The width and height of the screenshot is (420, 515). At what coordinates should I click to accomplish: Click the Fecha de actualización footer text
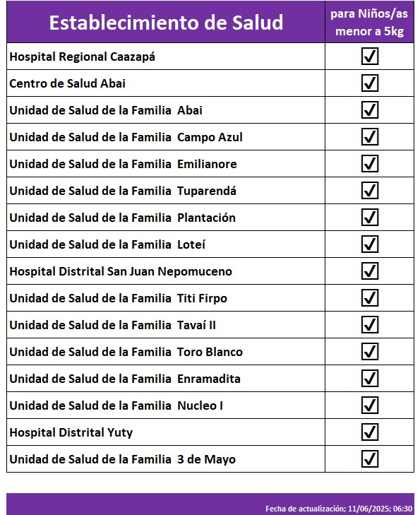pos(339,509)
